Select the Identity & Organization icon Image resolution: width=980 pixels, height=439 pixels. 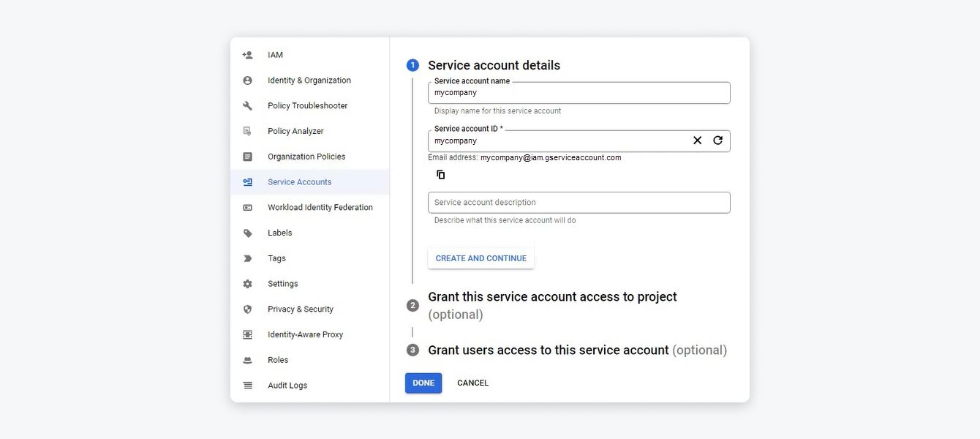point(246,80)
